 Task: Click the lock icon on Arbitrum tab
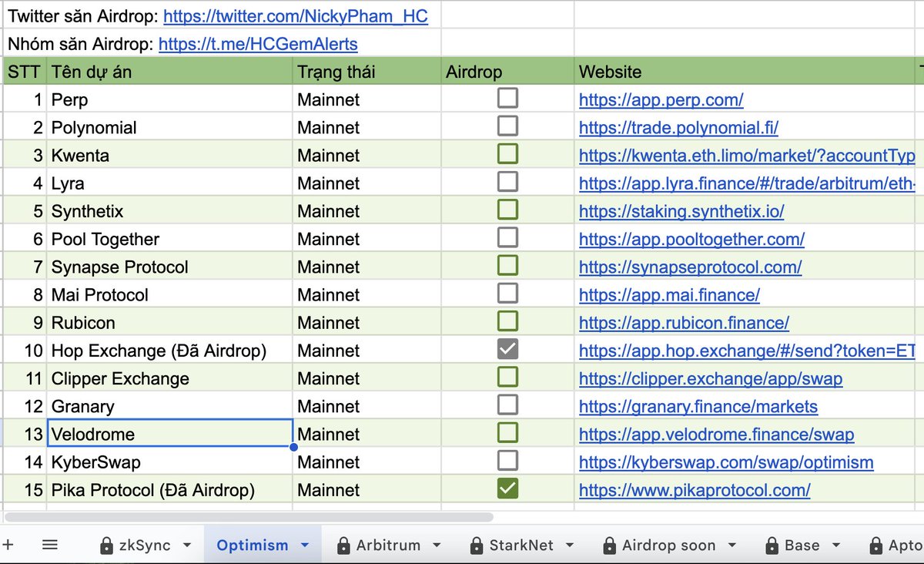[x=343, y=546]
